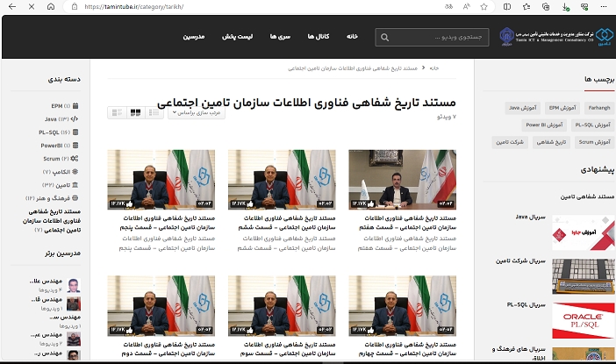The width and height of the screenshot is (616, 364).
Task: Click the Java category code icon
Action: [x=75, y=118]
